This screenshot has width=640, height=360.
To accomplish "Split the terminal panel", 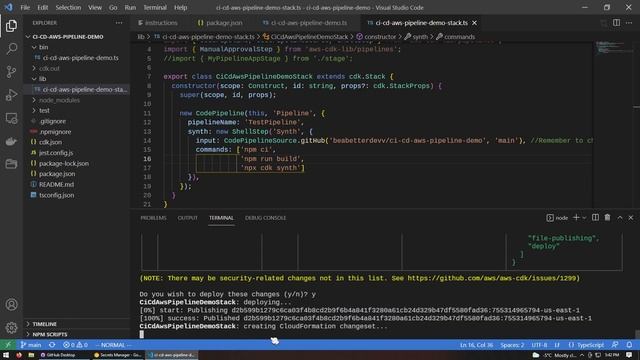I will pos(596,218).
